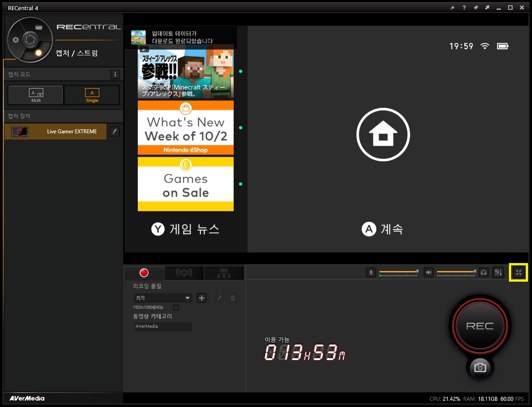Open the details button beside 1920x1080@60p
This screenshot has width=532, height=407.
point(176,307)
